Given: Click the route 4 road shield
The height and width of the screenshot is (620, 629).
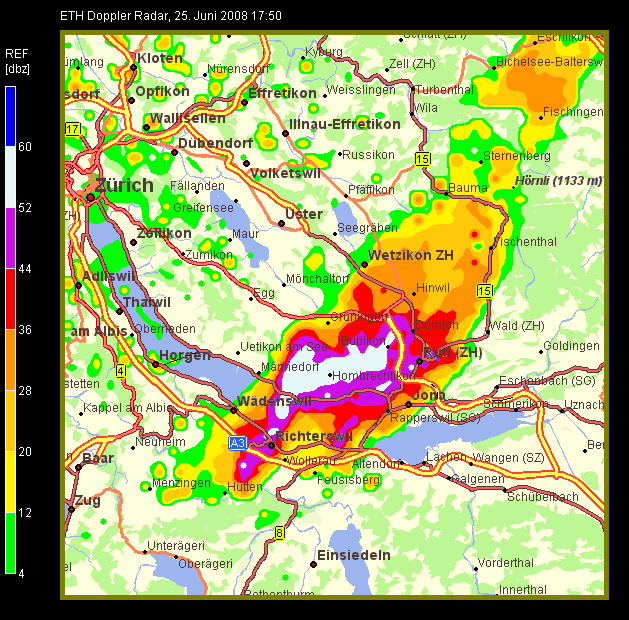Looking at the screenshot, I should [120, 371].
